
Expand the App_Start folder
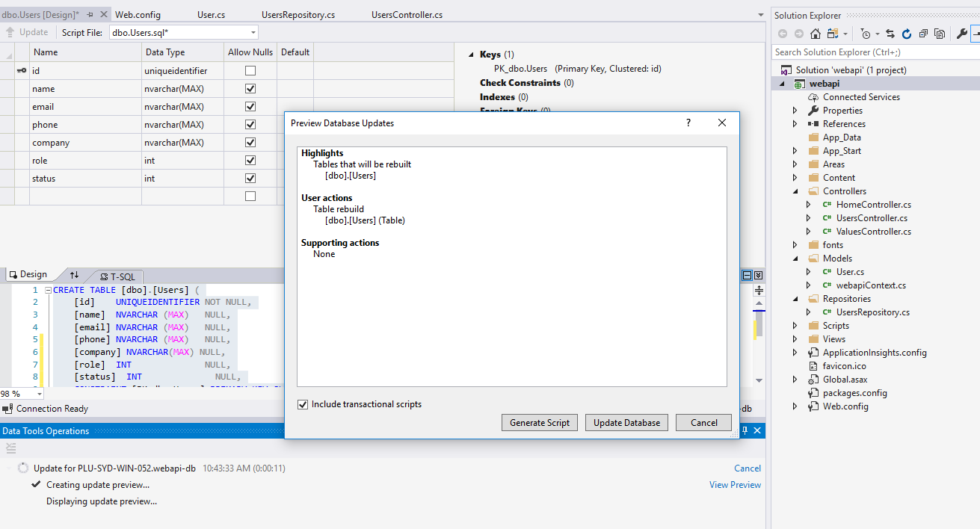click(x=795, y=151)
